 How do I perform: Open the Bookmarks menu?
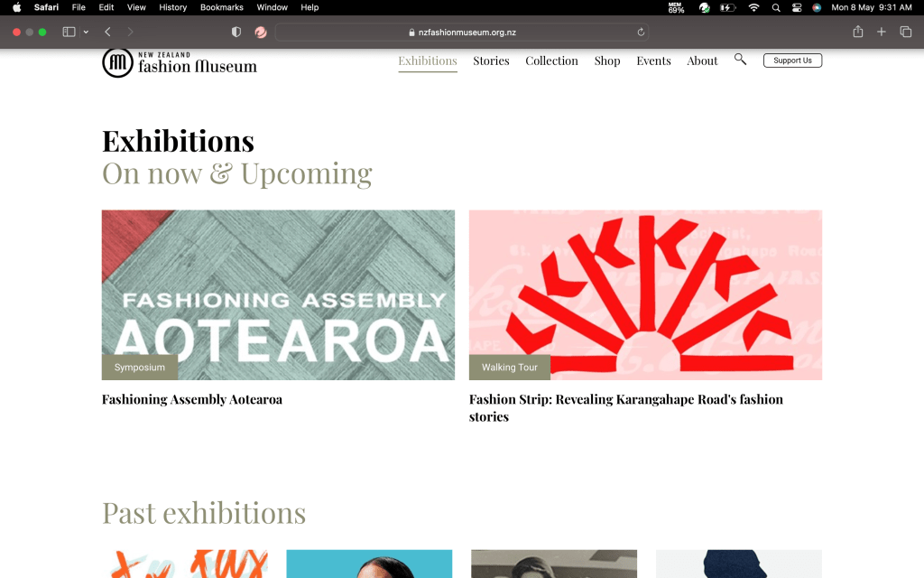221,7
